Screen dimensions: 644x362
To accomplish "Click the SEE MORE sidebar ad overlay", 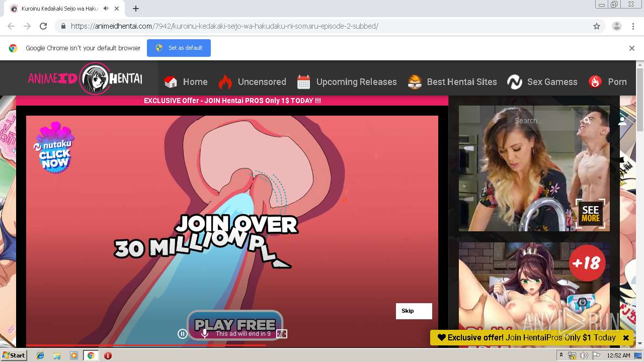I will pos(590,214).
